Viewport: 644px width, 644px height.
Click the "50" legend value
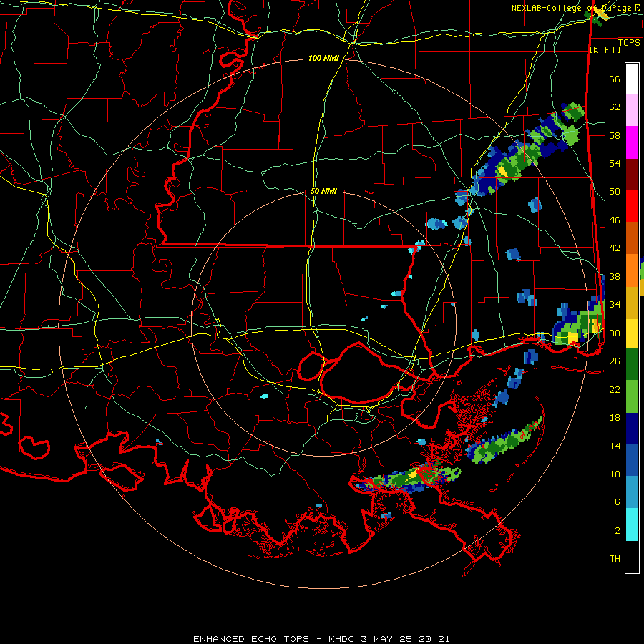615,192
